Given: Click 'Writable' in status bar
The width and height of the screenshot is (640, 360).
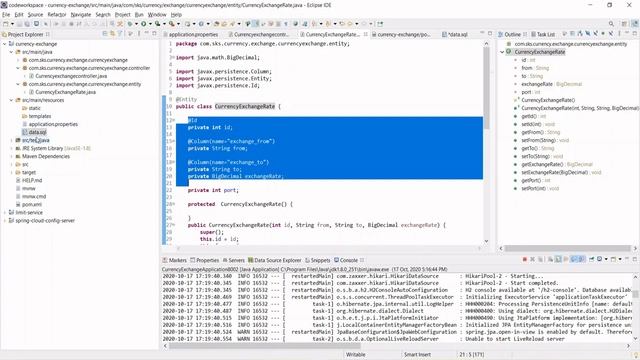Looking at the screenshot, I should [356, 355].
